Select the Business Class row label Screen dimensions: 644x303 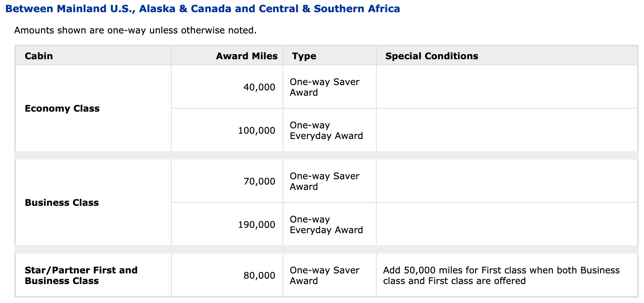[62, 203]
